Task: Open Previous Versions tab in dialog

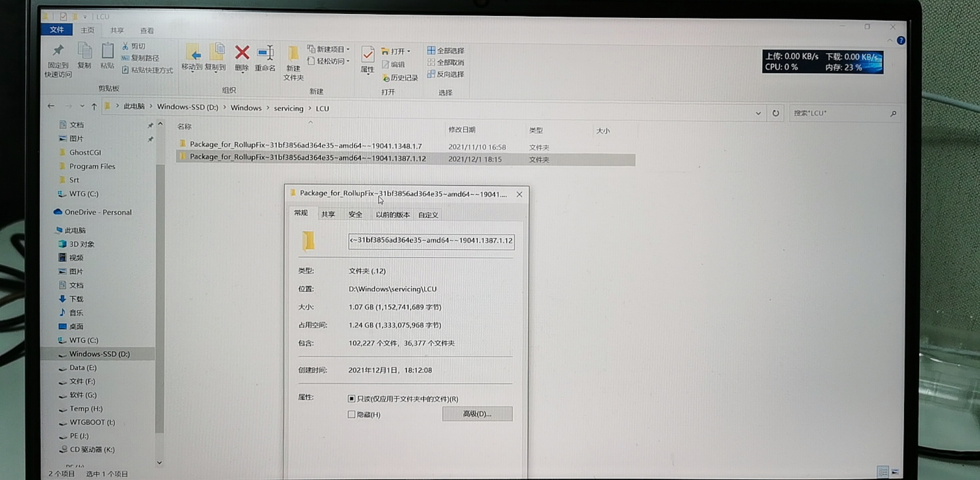Action: [392, 215]
